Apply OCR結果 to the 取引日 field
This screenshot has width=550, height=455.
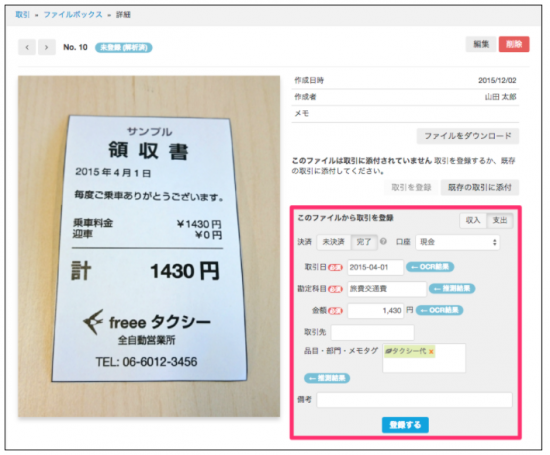pos(430,267)
